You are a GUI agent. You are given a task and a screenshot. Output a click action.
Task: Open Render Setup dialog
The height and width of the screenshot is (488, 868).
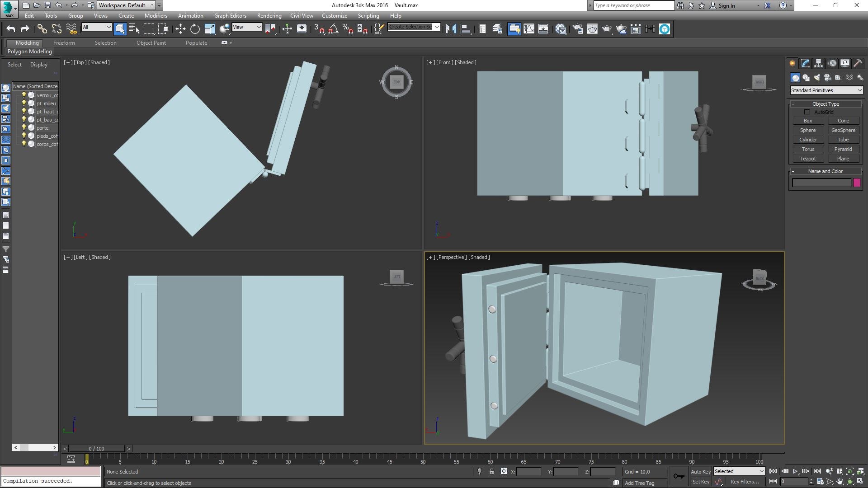(578, 29)
